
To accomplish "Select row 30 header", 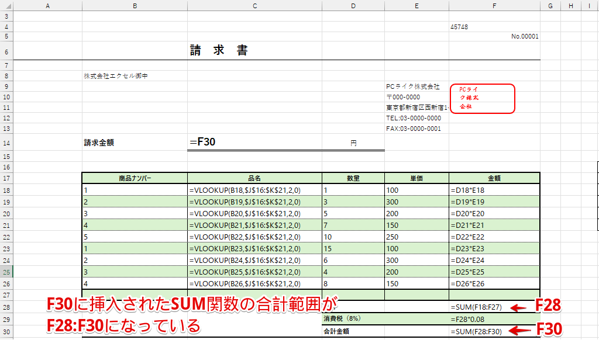I will coord(6,331).
